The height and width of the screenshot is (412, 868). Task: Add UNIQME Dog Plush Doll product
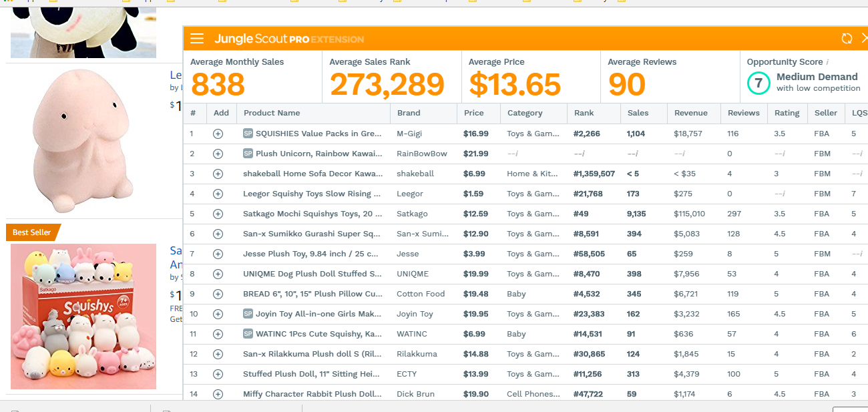218,274
